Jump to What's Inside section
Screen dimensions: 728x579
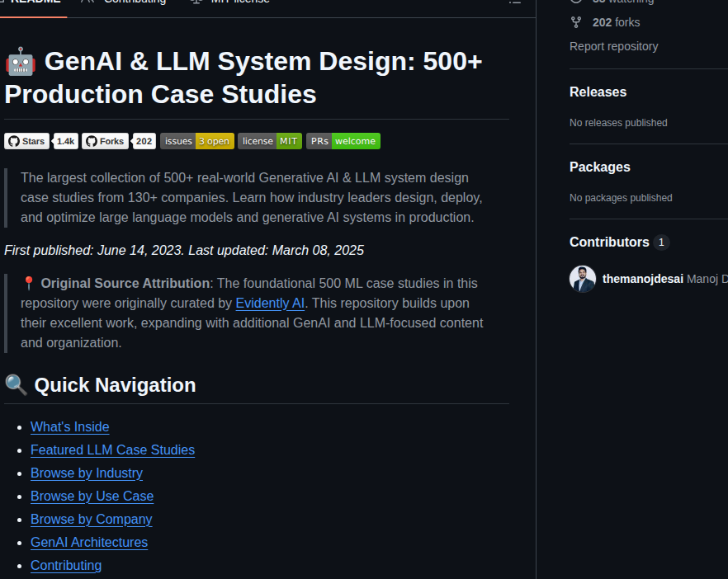pyautogui.click(x=69, y=427)
